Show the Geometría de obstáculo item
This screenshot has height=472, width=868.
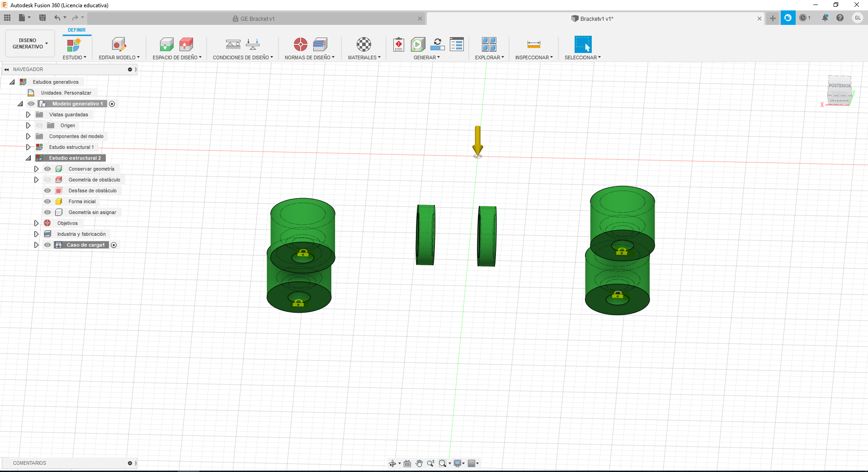click(x=47, y=180)
